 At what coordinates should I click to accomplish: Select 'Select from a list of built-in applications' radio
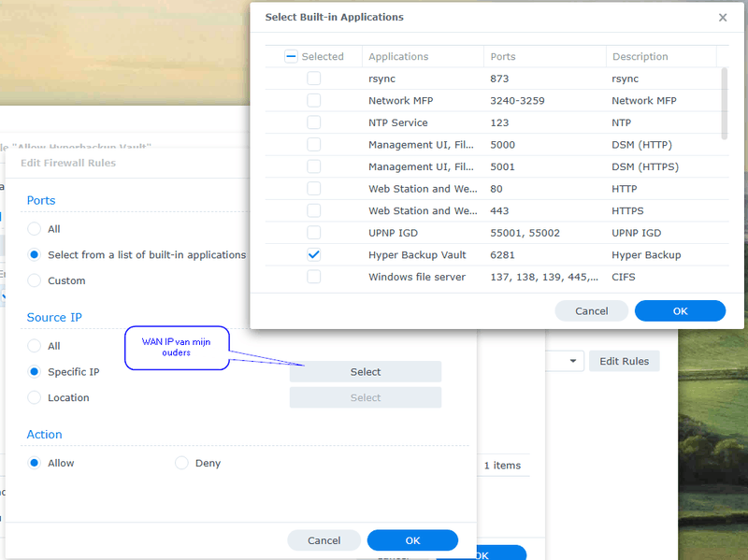[x=34, y=254]
